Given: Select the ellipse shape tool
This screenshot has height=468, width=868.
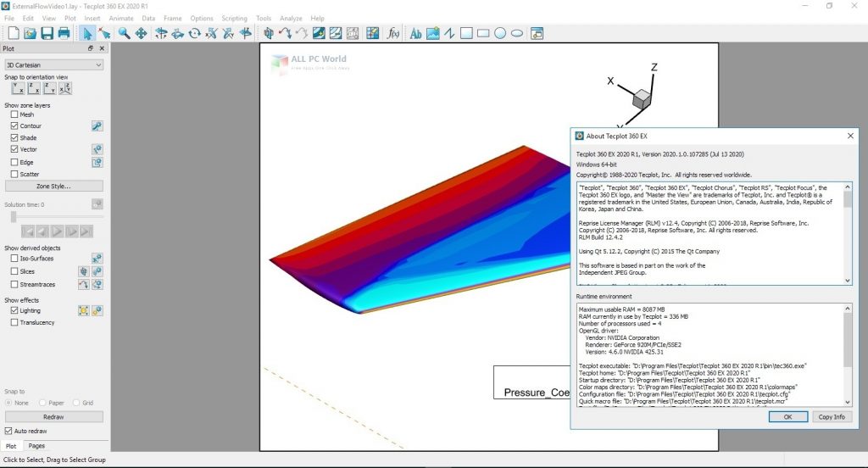Looking at the screenshot, I should pos(517,33).
